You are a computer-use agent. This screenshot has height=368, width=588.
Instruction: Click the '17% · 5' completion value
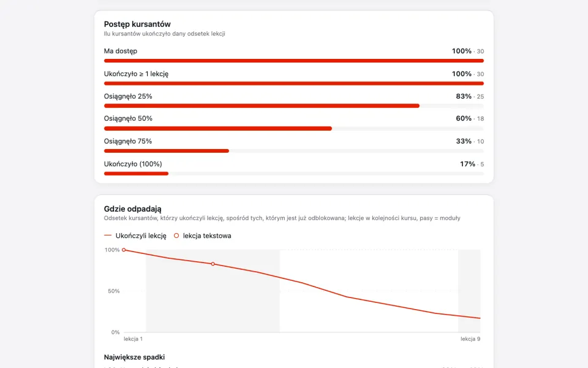point(472,164)
